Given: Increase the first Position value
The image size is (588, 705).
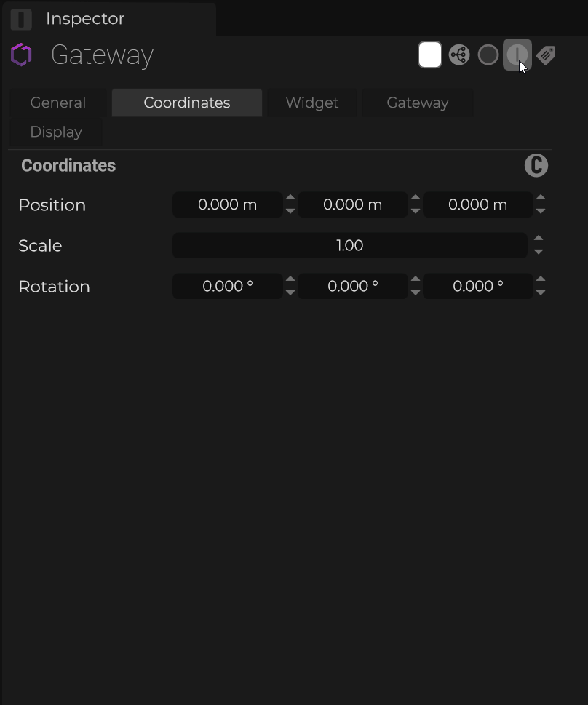Looking at the screenshot, I should click(x=290, y=199).
